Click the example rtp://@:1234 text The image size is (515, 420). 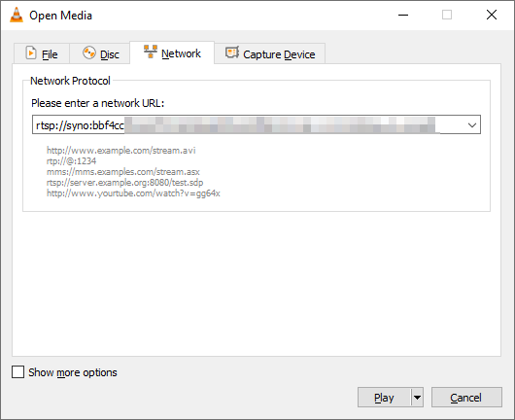[71, 161]
